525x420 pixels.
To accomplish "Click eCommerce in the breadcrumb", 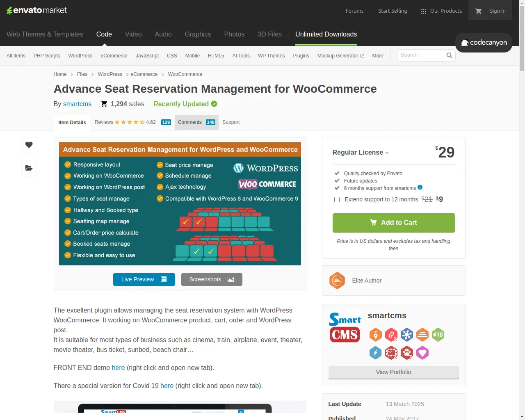I will click(144, 74).
